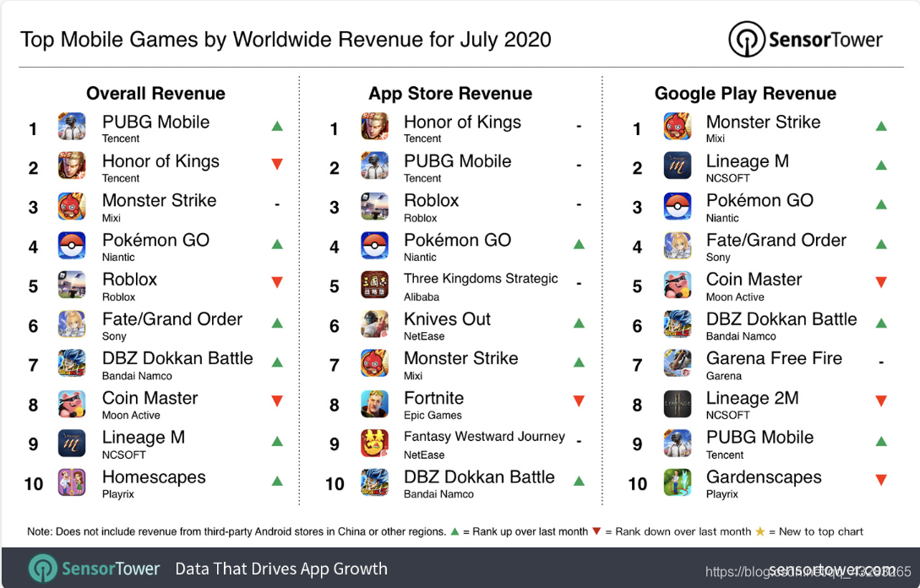Click Pokémon GO title in Google Play Revenue

pos(759,201)
